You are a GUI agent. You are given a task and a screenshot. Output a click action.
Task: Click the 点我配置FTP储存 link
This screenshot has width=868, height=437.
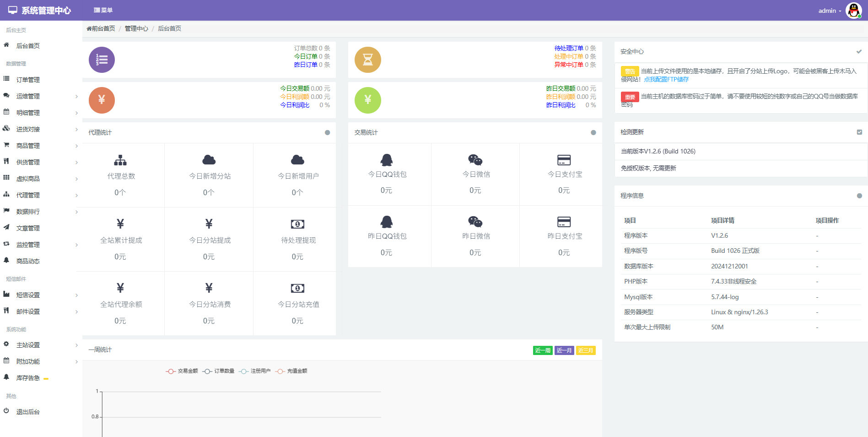click(x=666, y=79)
